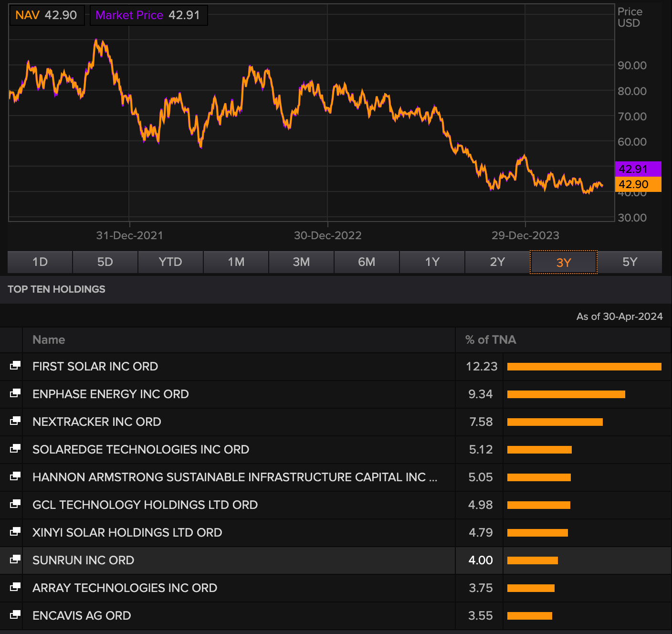
Task: Toggle the Market Price 42.91 legend series
Action: [x=148, y=15]
